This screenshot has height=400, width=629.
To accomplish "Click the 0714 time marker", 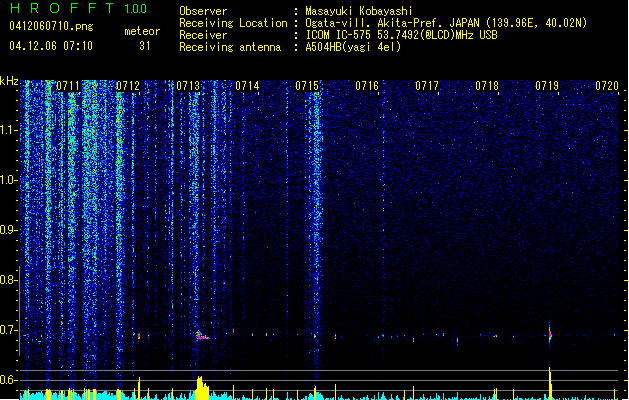I will click(x=248, y=86).
